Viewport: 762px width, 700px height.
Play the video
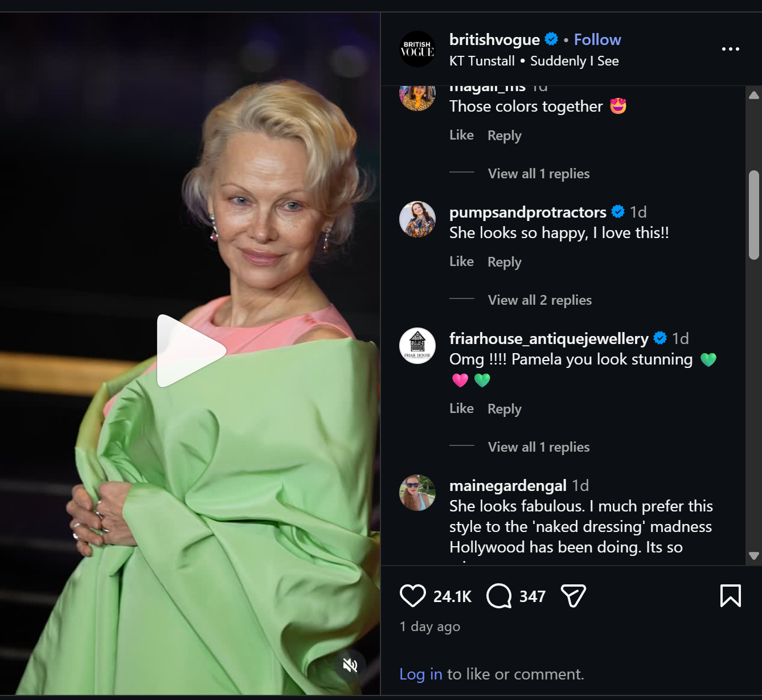point(190,351)
